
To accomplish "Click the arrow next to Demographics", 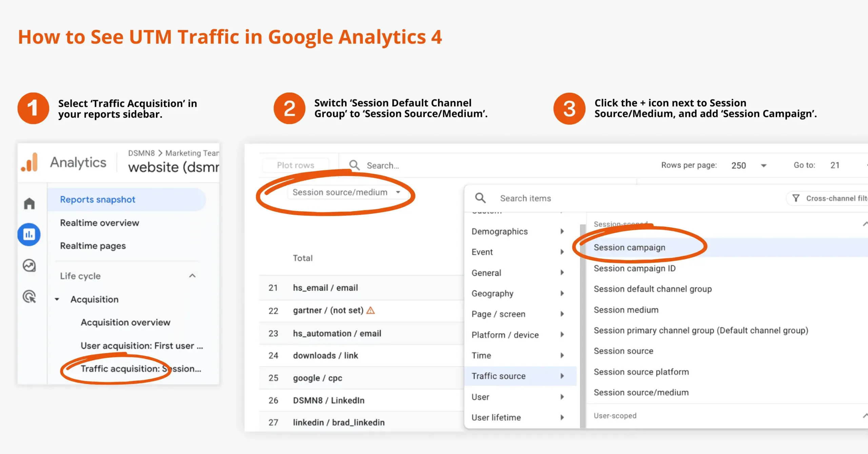I will click(x=562, y=231).
